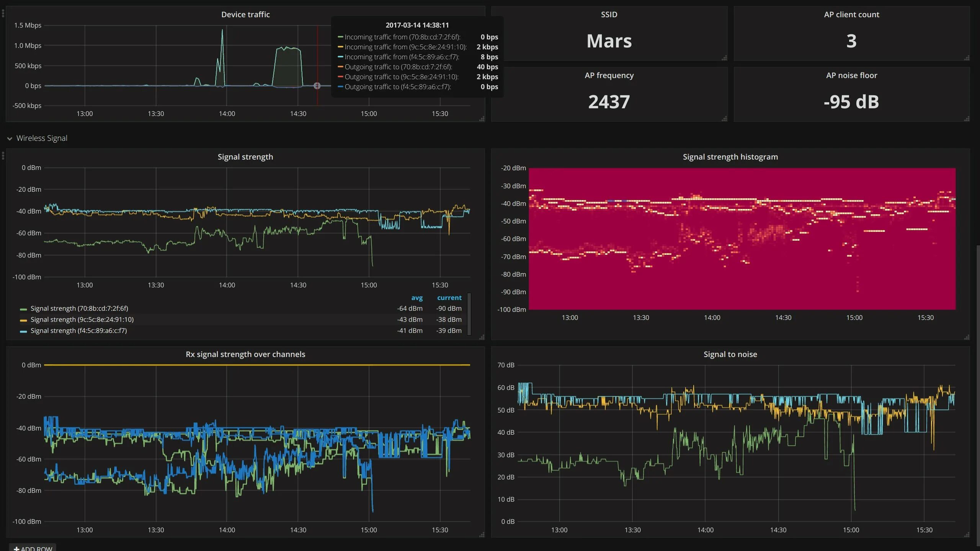Open the Device traffic panel title

coord(245,15)
